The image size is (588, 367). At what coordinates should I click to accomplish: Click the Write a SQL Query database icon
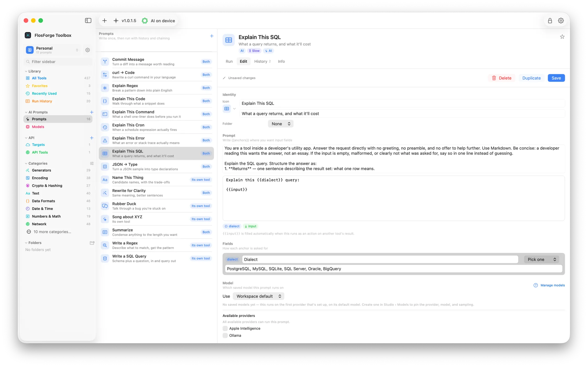point(105,258)
